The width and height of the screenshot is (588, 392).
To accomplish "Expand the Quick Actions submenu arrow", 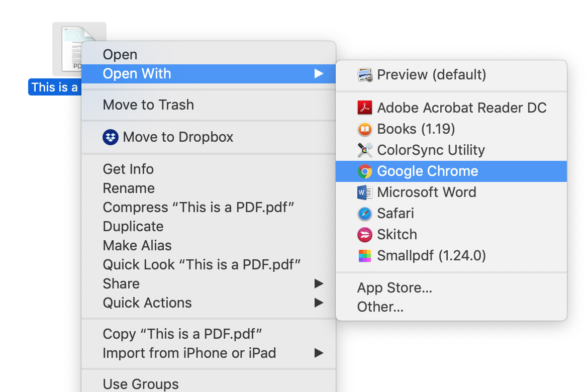I will (319, 303).
